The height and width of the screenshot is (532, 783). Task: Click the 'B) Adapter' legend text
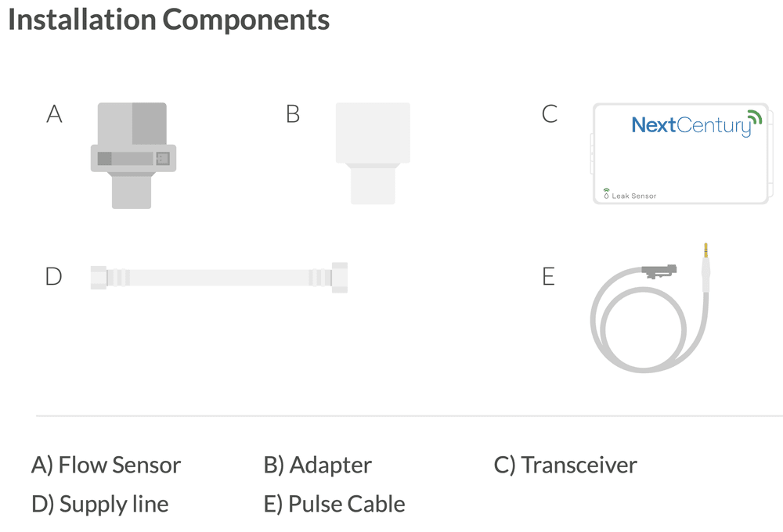pos(318,465)
